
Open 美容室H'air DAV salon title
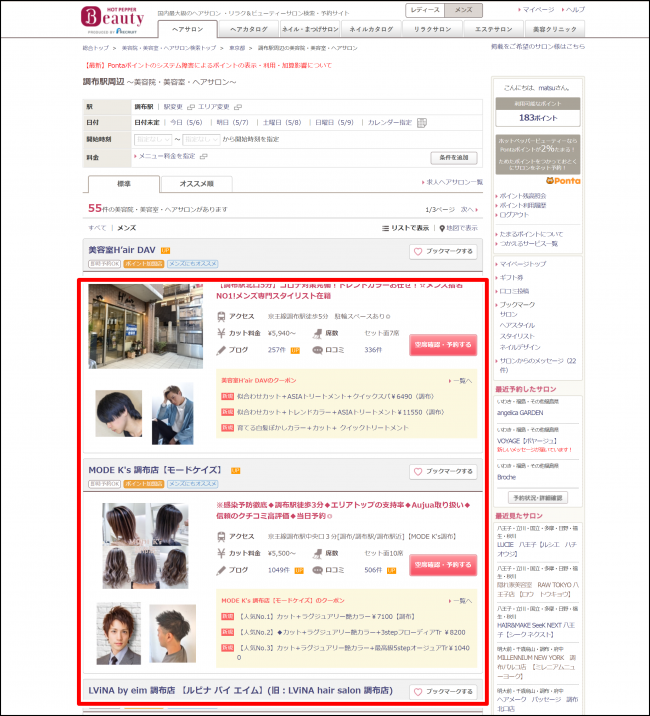point(122,250)
